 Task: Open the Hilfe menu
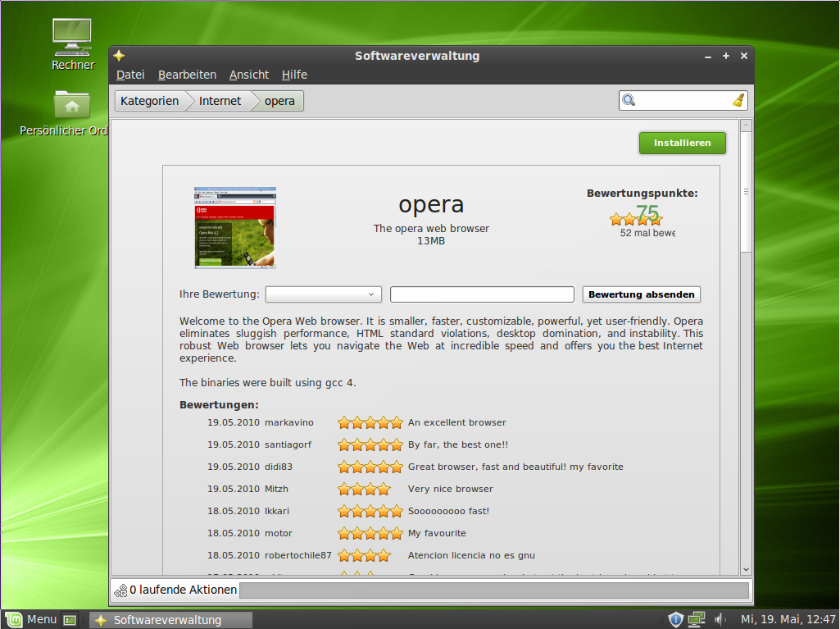pos(295,75)
